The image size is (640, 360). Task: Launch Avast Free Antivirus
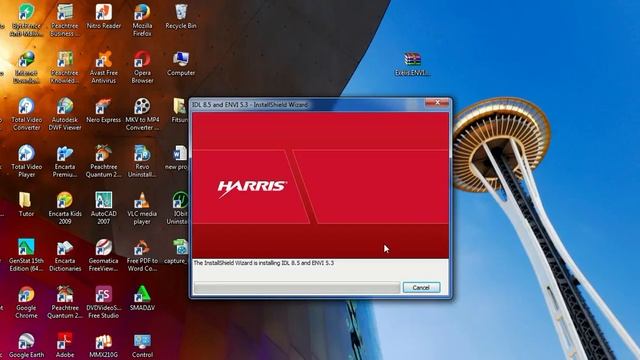tap(104, 67)
